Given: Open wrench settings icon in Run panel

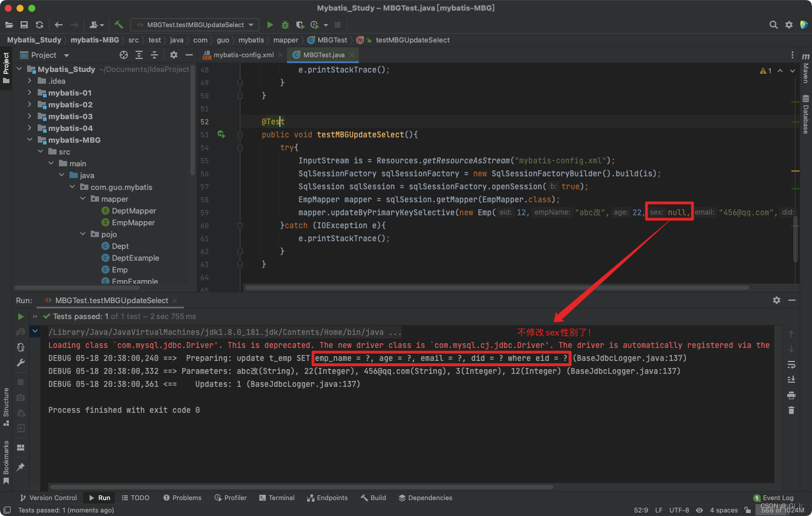Looking at the screenshot, I should (21, 363).
